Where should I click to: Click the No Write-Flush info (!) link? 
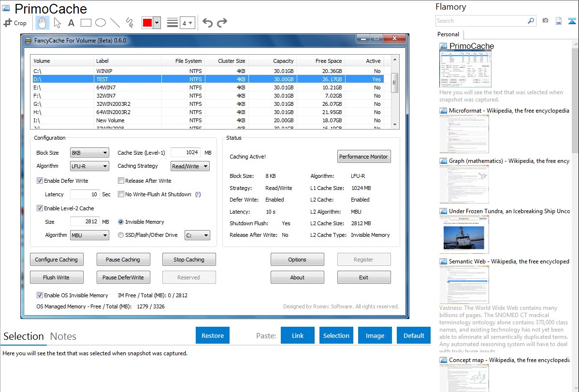pos(198,194)
